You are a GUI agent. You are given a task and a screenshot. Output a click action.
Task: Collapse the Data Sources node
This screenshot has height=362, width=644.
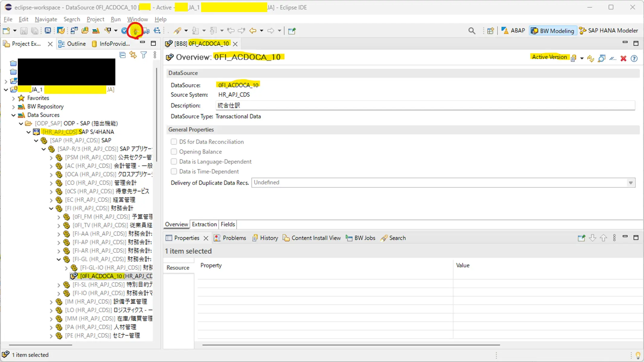pos(13,115)
